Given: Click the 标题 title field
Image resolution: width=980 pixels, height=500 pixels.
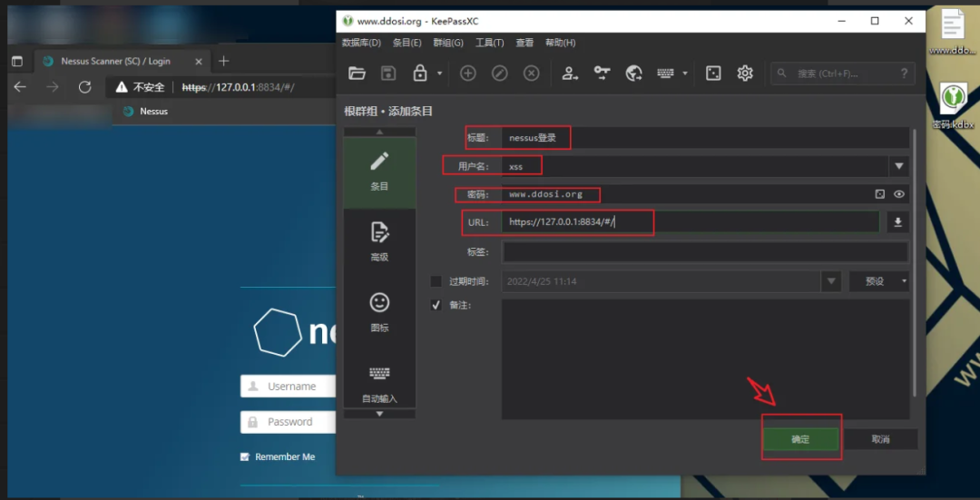Looking at the screenshot, I should (x=705, y=138).
